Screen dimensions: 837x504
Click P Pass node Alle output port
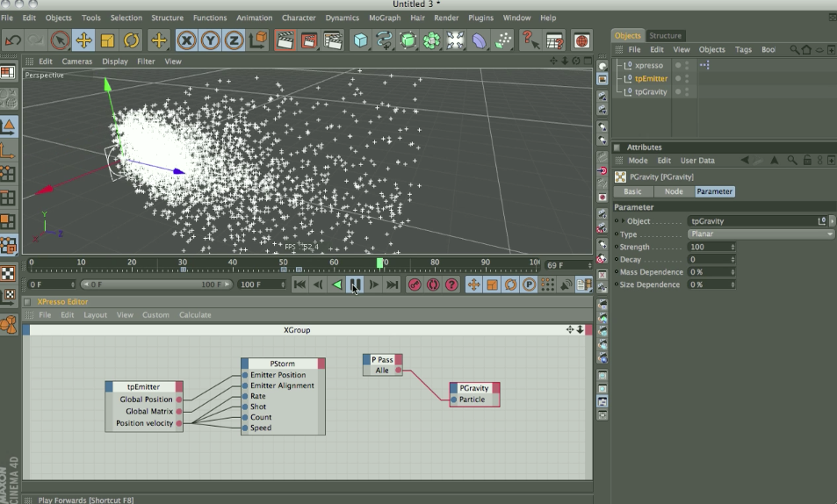[x=398, y=370]
